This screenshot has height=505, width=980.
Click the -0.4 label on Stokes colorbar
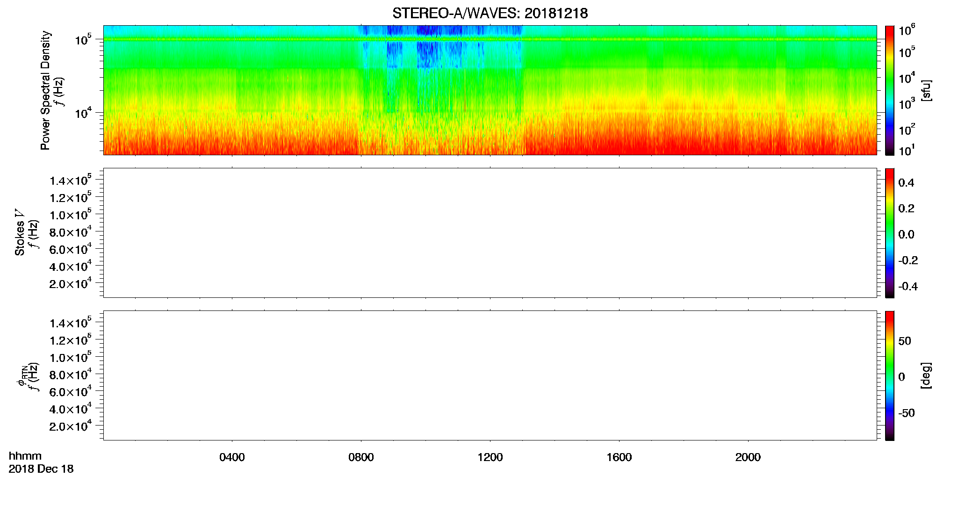click(x=908, y=287)
